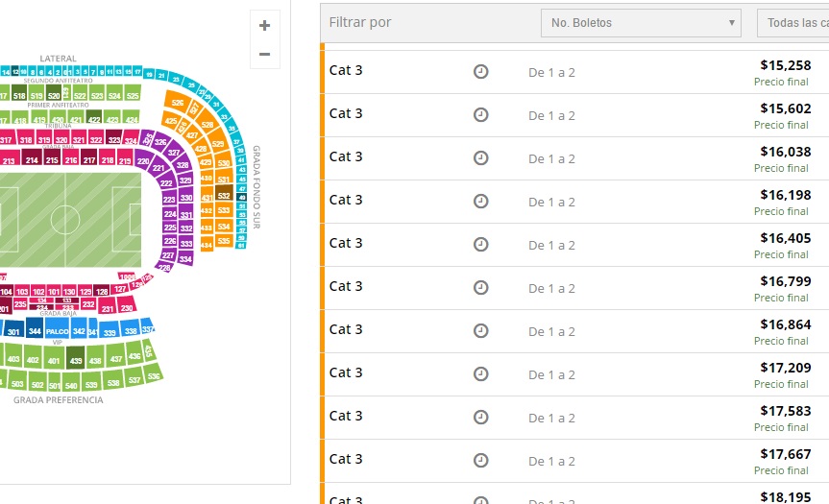Select crimson section 214 on the map
This screenshot has height=504, width=829.
point(32,158)
